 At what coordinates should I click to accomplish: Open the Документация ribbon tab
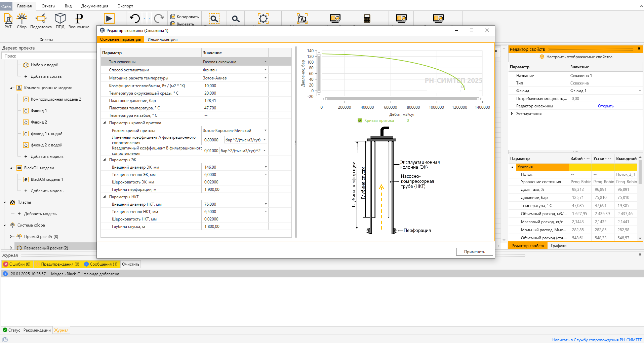95,6
